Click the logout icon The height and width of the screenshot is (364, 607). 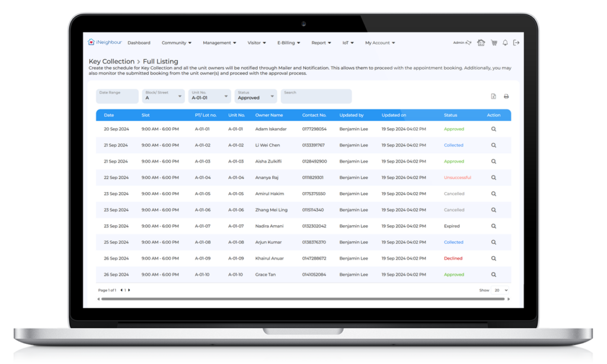pyautogui.click(x=516, y=43)
